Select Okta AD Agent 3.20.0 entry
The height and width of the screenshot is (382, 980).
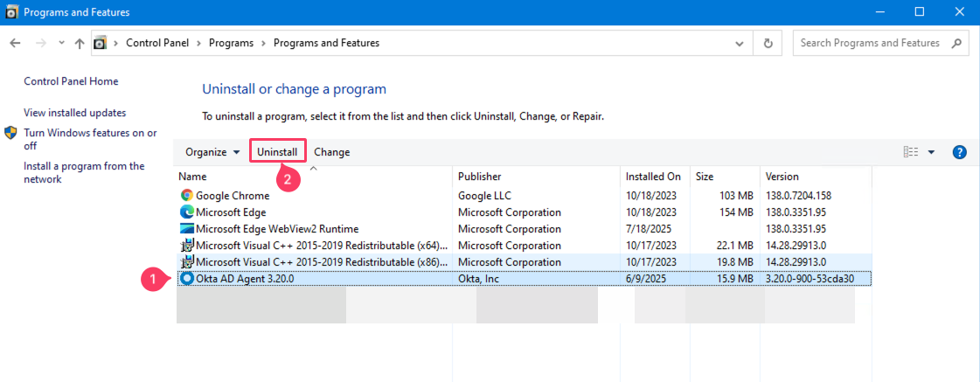[245, 278]
